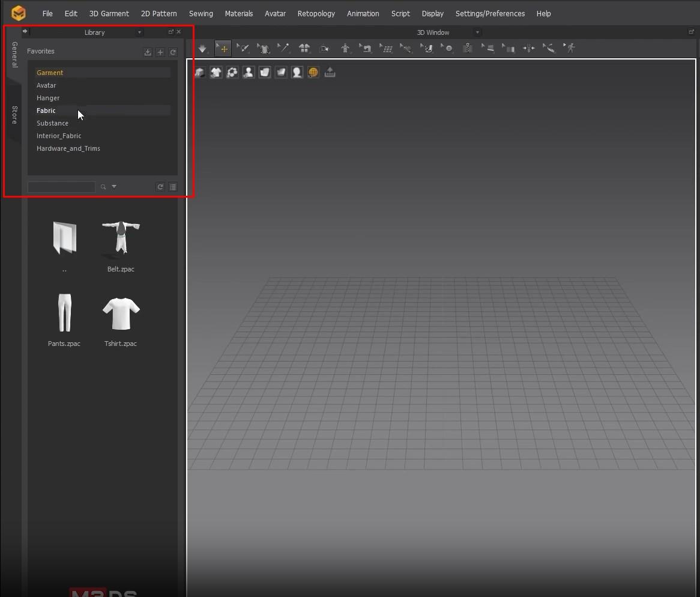Switch library to list view
This screenshot has height=597, width=700.
coord(173,187)
